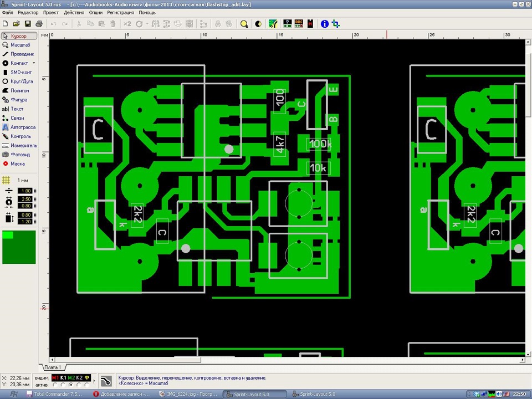Image resolution: width=532 pixels, height=399 pixels.
Task: Select the Проводник track tool
Action: click(19, 54)
